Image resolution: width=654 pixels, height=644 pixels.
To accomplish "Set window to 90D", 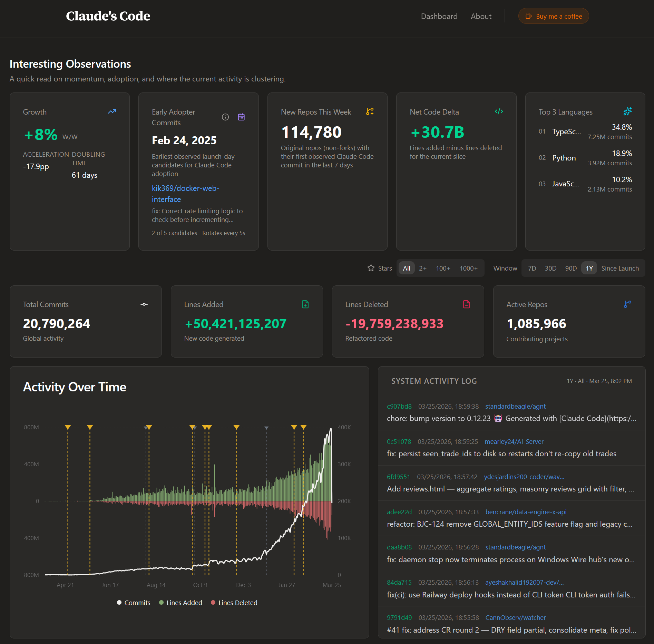I will point(571,268).
